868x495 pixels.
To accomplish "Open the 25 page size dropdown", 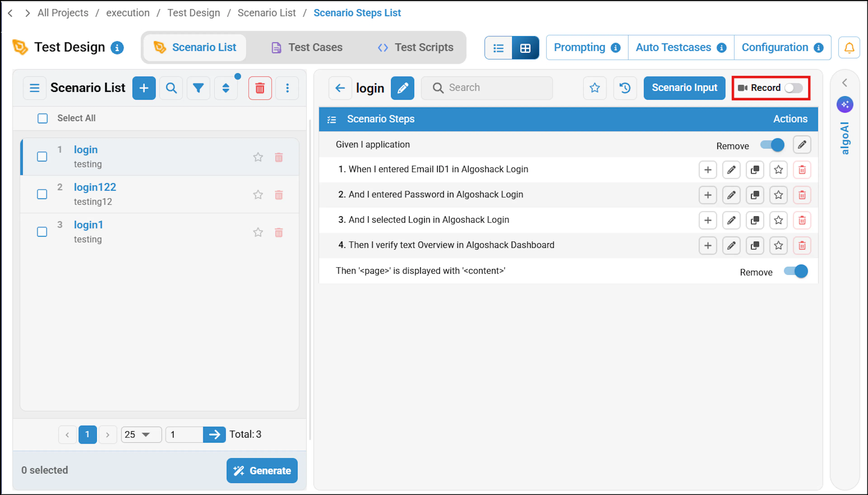I will click(x=141, y=435).
